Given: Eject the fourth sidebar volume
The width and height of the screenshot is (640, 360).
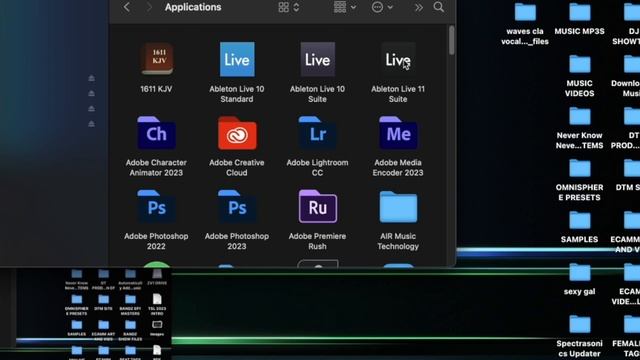Looking at the screenshot, I should (91, 124).
